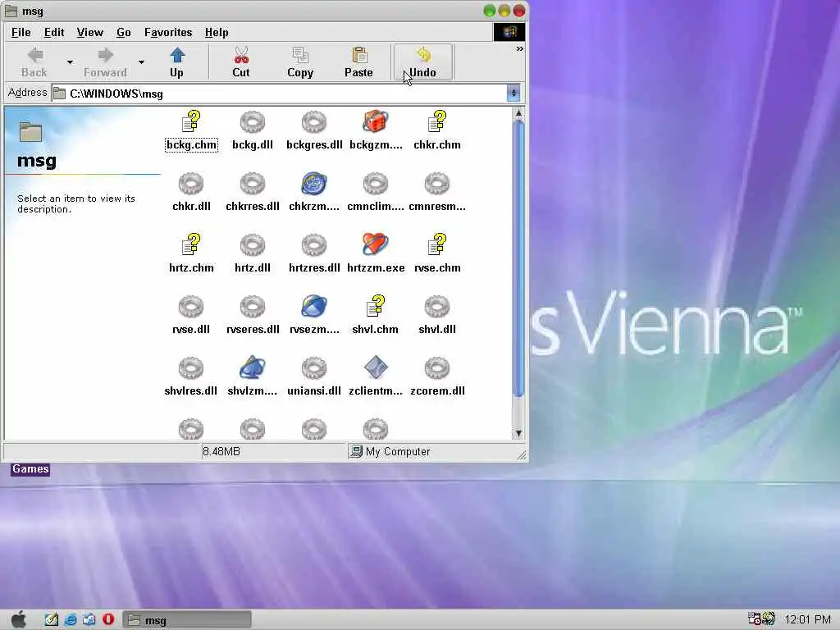Expand the Back history dropdown arrow
The height and width of the screenshot is (630, 840).
pos(70,62)
